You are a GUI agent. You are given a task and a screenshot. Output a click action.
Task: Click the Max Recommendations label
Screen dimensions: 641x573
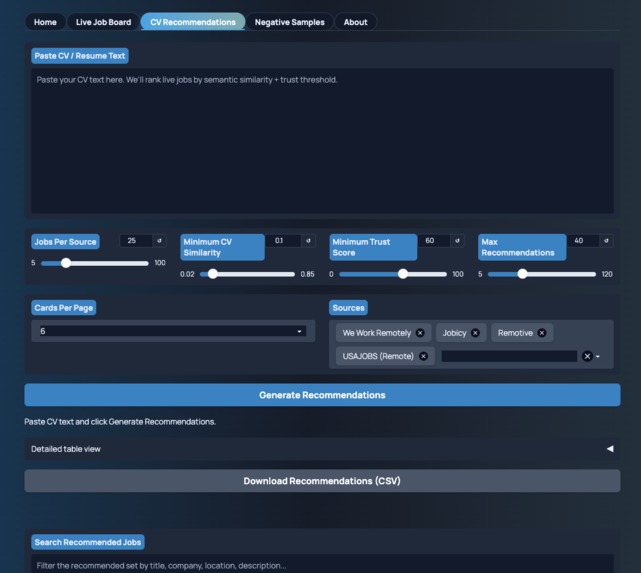pos(522,247)
